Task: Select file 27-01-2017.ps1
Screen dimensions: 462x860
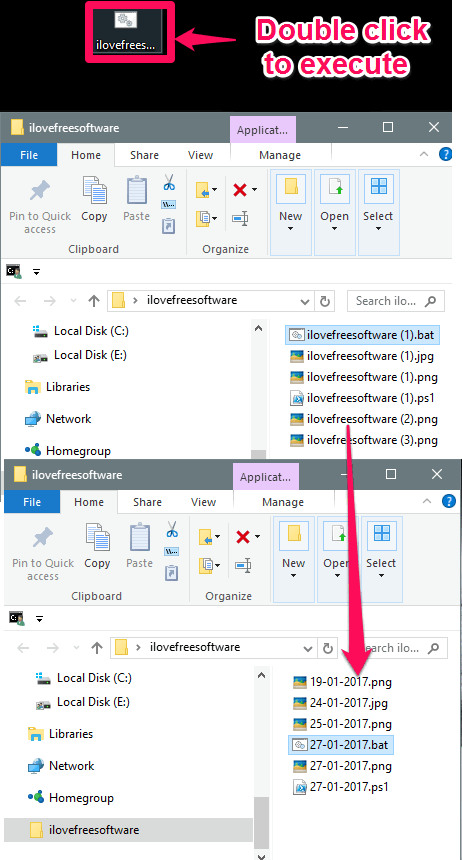Action: [341, 787]
